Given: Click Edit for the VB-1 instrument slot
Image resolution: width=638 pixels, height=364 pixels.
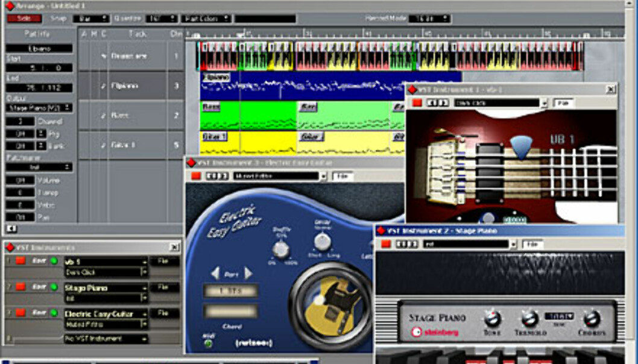Looking at the screenshot, I should [39, 261].
